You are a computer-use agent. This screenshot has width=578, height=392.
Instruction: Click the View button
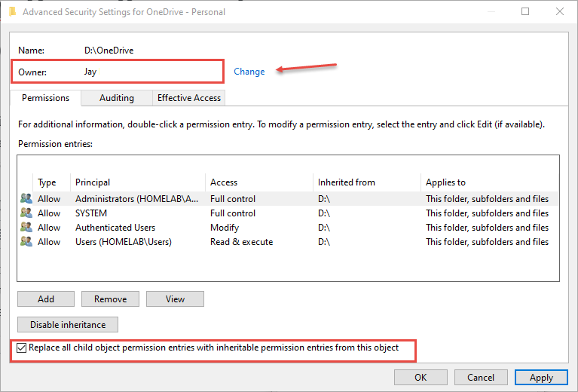pos(175,299)
